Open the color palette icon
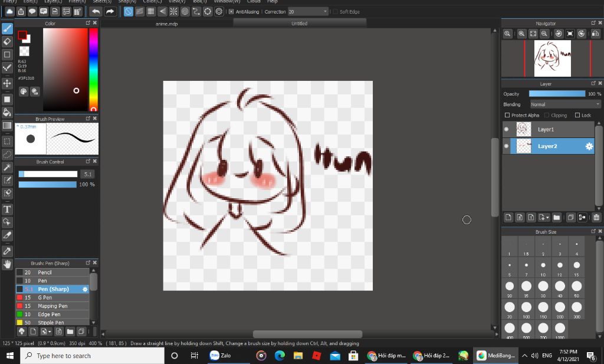Screen dimensions: 604x364 24,91
